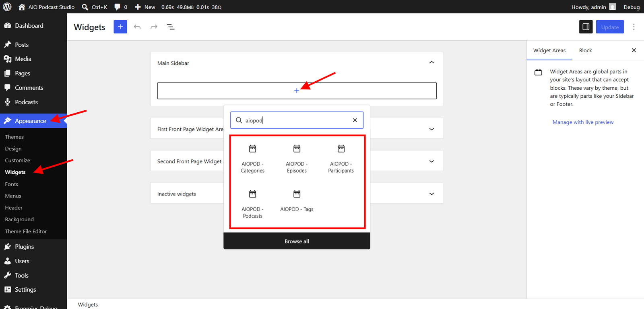Open Themes under Appearance
The height and width of the screenshot is (309, 644).
click(x=14, y=137)
